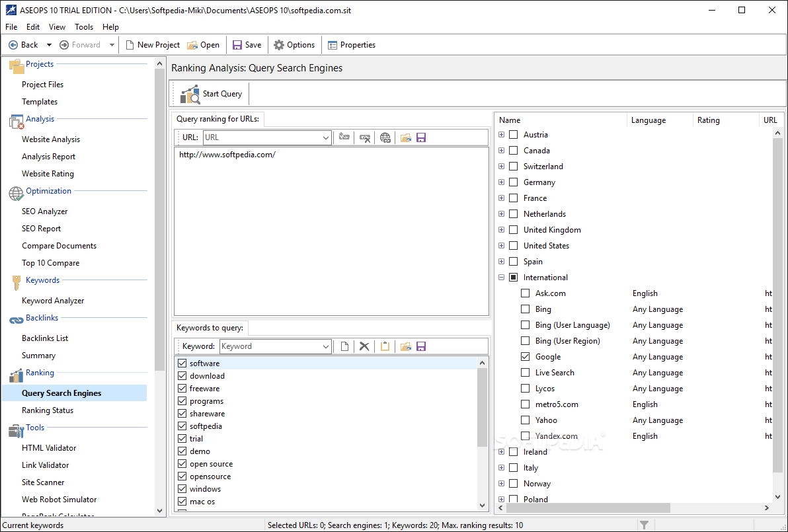Click the paste clipboard icon in Keyword toolbar
Viewport: 788px width, 532px height.
tap(385, 346)
